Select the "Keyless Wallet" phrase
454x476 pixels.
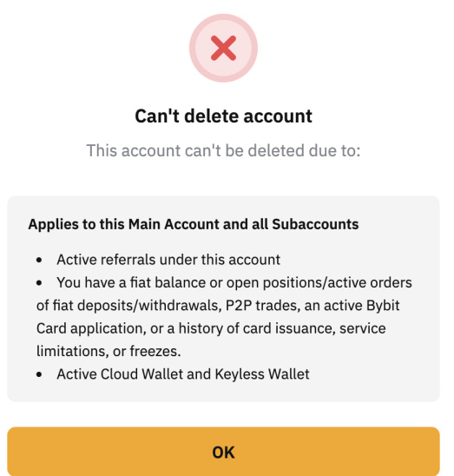(262, 374)
